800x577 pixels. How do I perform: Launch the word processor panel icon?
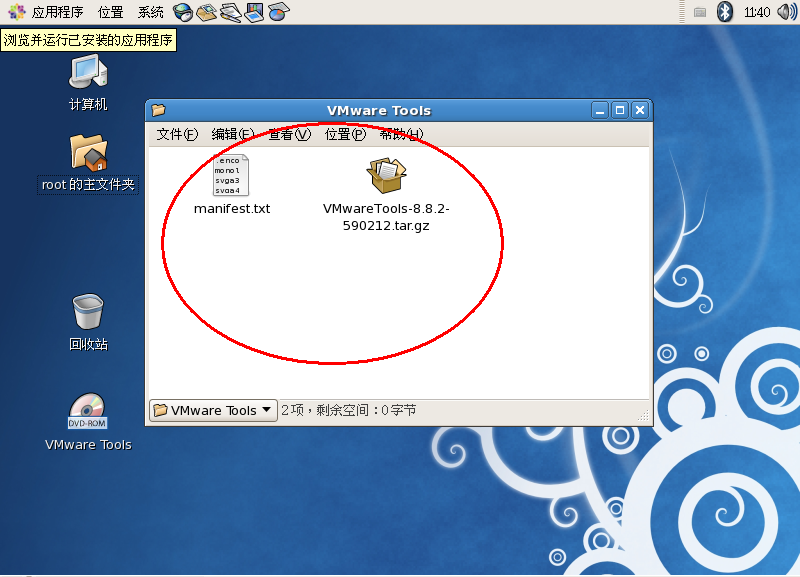[231, 12]
